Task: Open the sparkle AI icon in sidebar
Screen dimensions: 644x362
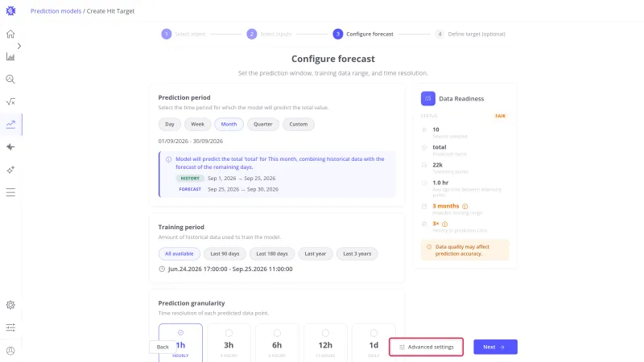Action: pos(10,170)
